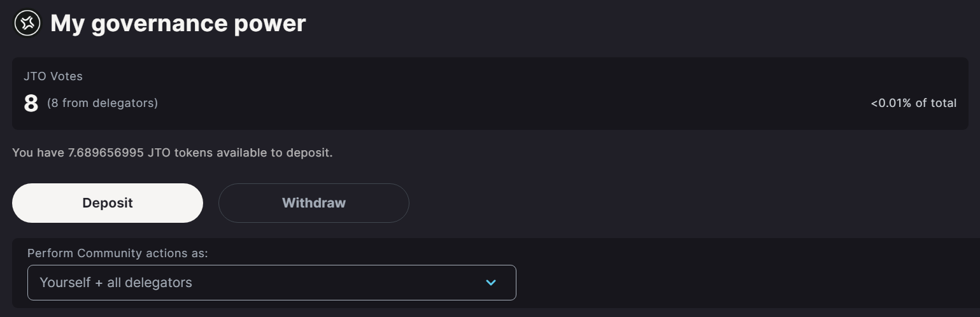Click the Deposit button
Image resolution: width=980 pixels, height=317 pixels.
pyautogui.click(x=108, y=203)
